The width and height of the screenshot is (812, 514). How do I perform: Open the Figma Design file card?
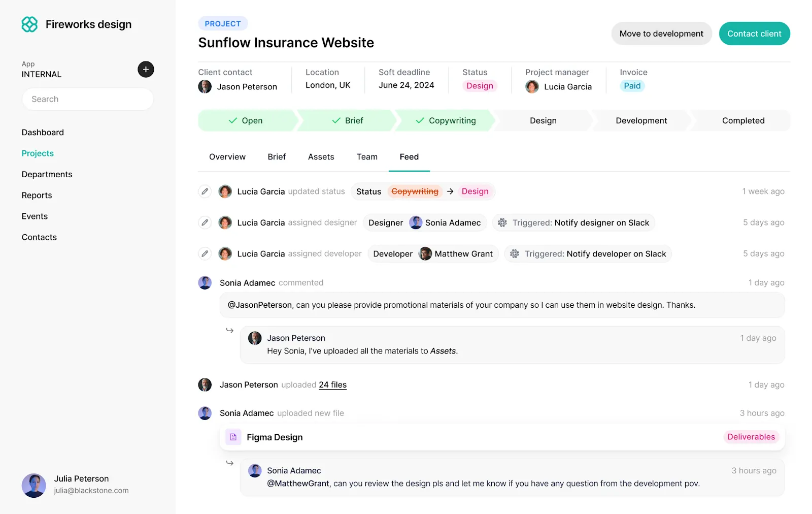[x=502, y=437]
